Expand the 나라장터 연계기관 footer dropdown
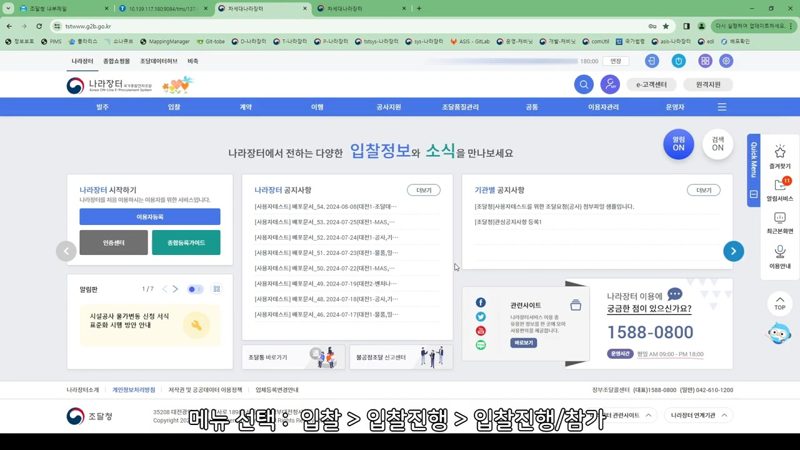800x450 pixels. click(x=698, y=415)
